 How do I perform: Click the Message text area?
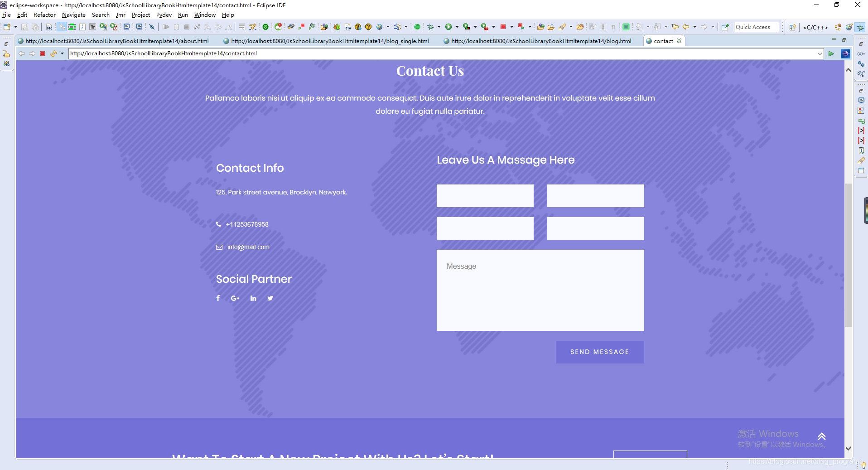click(x=540, y=290)
